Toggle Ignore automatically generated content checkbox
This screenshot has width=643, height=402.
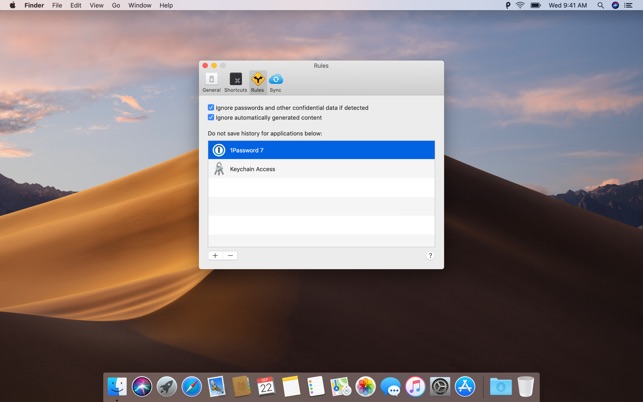point(211,117)
